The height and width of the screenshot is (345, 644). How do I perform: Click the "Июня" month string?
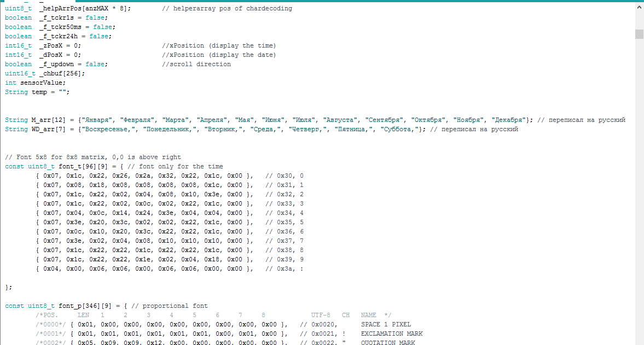[273, 120]
